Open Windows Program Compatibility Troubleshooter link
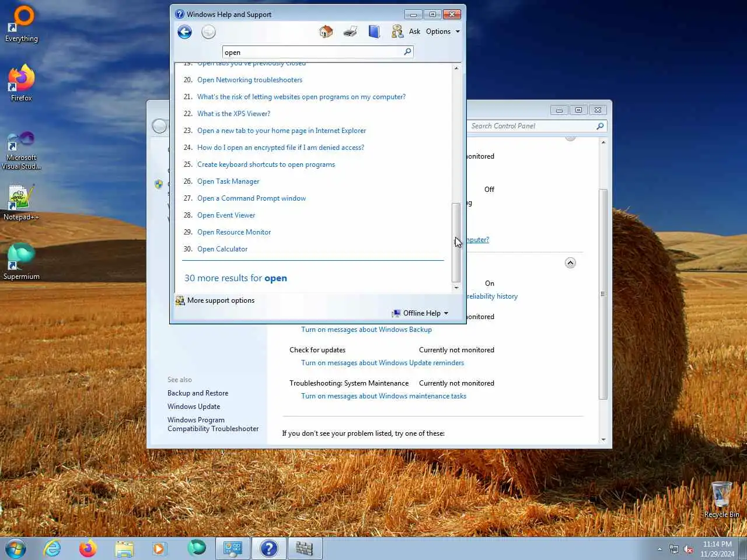This screenshot has width=747, height=560. [213, 424]
